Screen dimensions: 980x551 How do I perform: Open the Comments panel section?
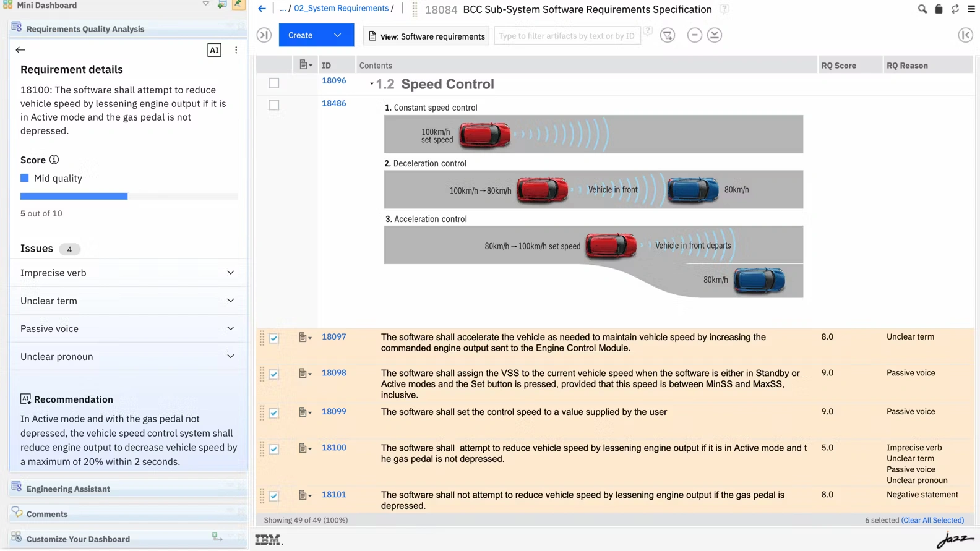click(x=47, y=514)
